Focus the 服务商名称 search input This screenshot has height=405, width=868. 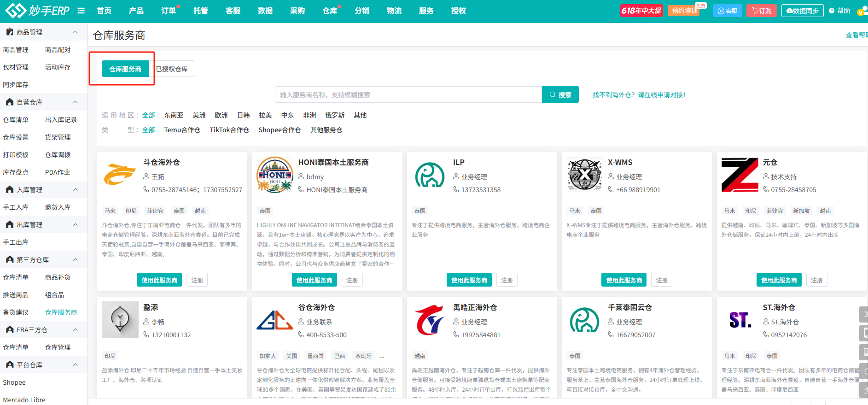pos(408,94)
